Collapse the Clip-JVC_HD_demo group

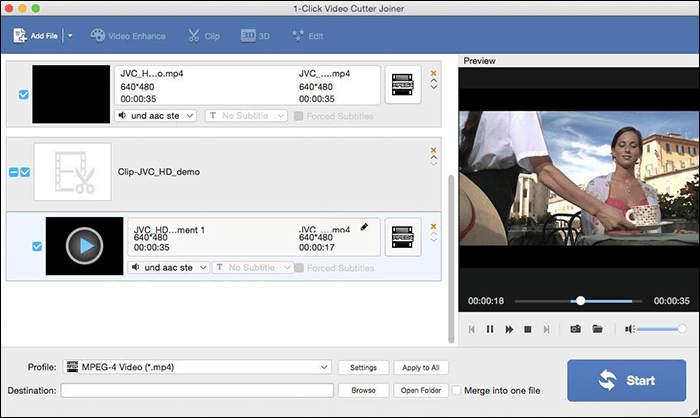[13, 172]
